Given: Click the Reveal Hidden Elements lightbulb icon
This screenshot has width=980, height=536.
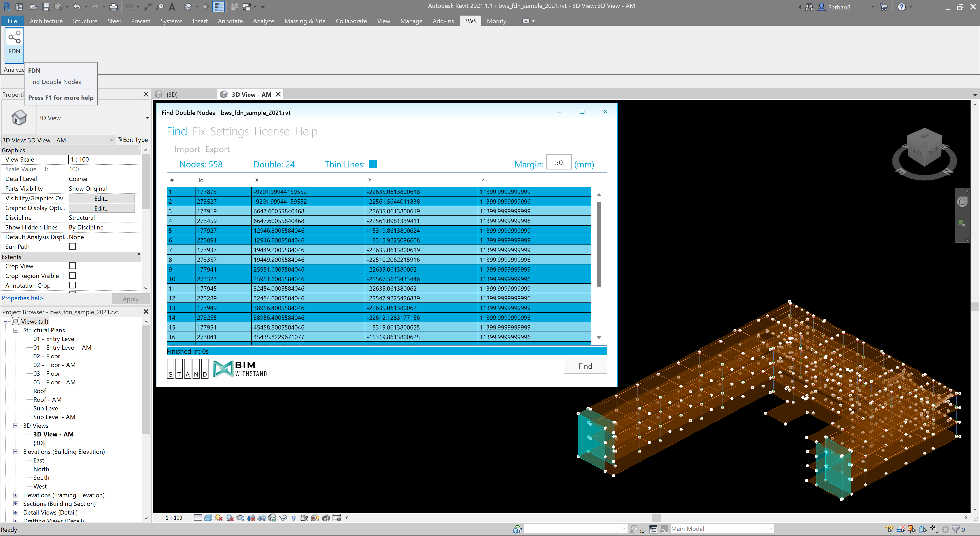Looking at the screenshot, I should [294, 518].
